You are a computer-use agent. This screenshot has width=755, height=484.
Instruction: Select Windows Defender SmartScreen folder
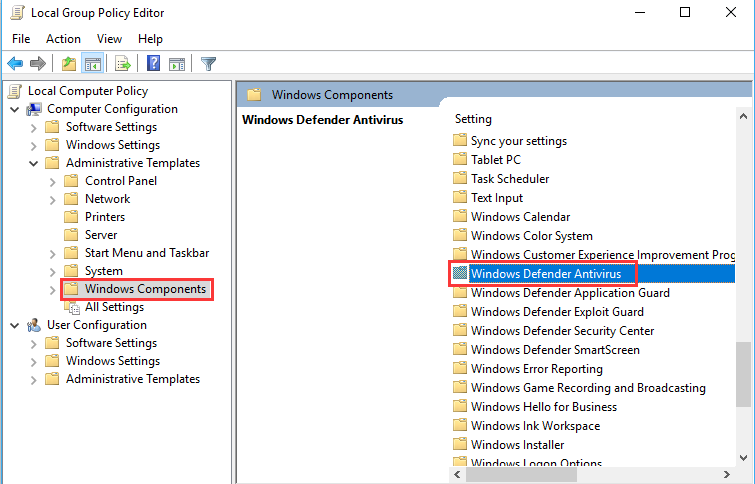click(x=555, y=350)
